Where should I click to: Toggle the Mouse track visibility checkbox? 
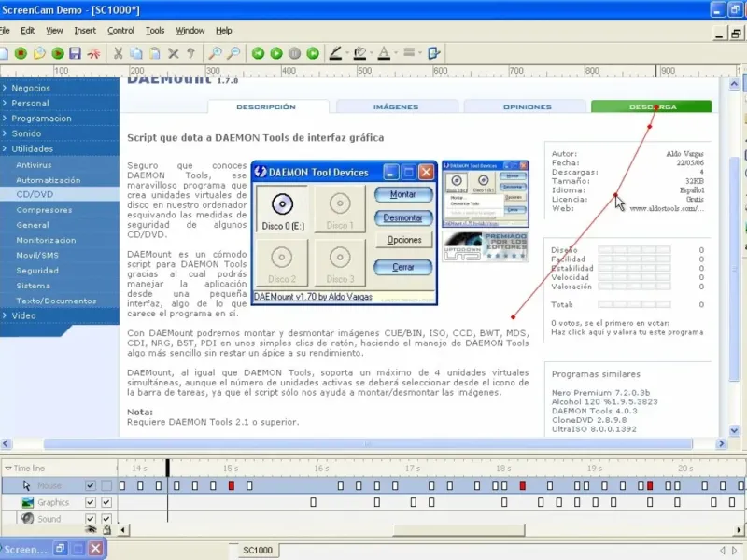pyautogui.click(x=90, y=485)
